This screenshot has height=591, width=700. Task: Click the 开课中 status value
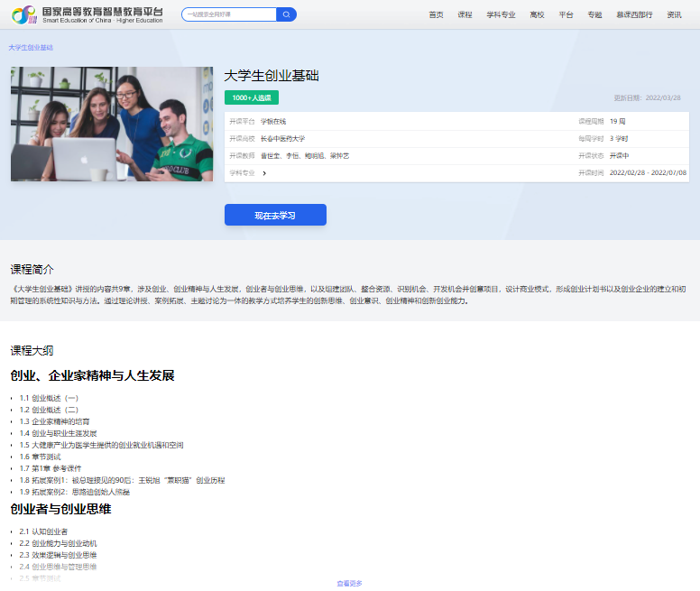(x=619, y=156)
